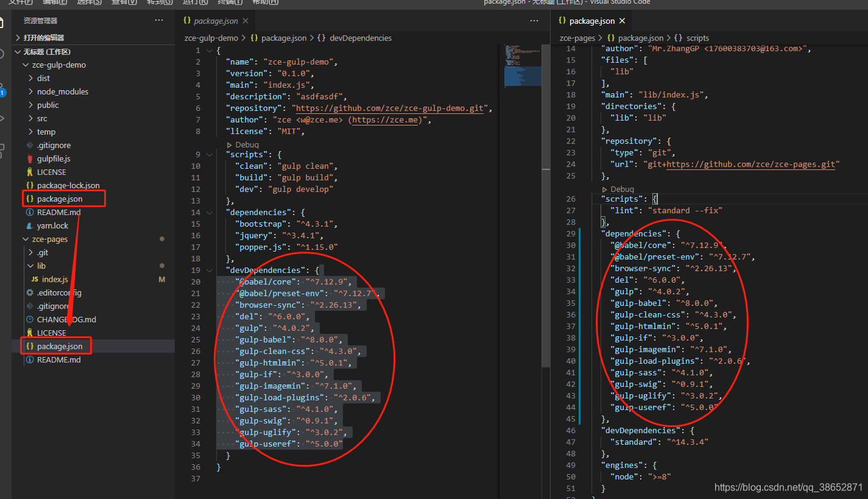This screenshot has width=868, height=499.
Task: Click "lib/index.js" main value in right editor
Action: pos(671,94)
